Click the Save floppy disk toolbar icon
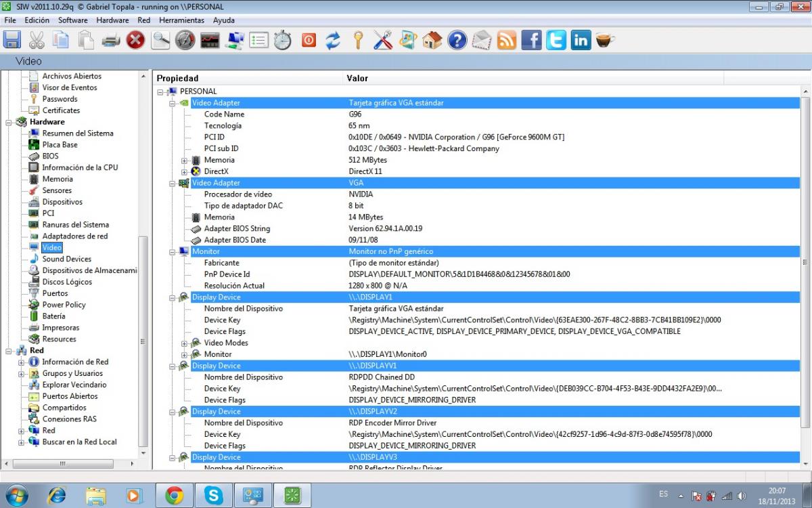 pyautogui.click(x=12, y=40)
